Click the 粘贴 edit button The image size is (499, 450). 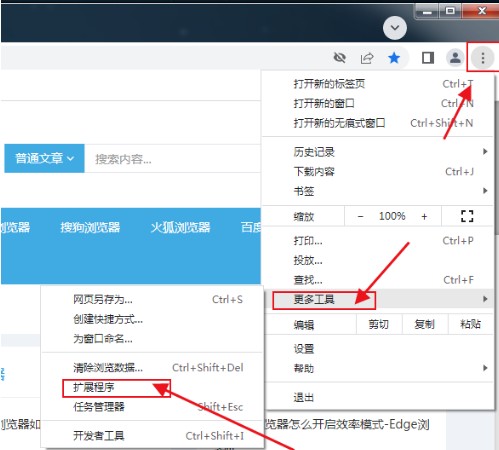click(x=470, y=324)
